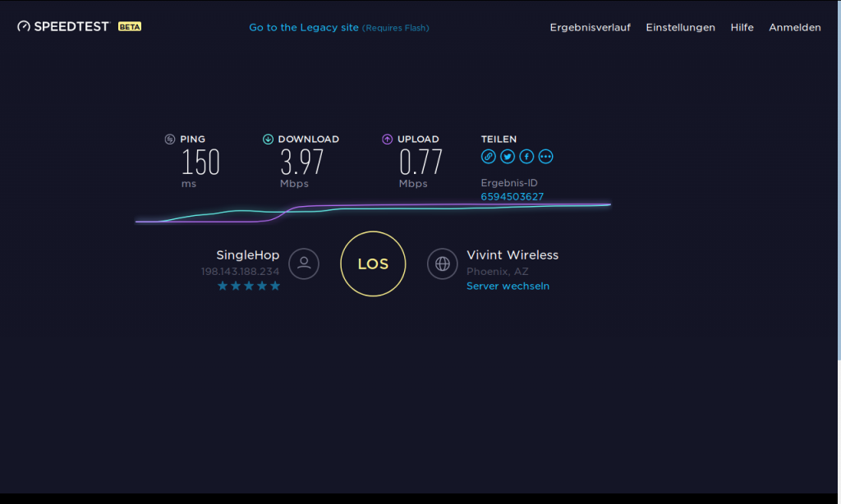Share result on Facebook

point(526,157)
